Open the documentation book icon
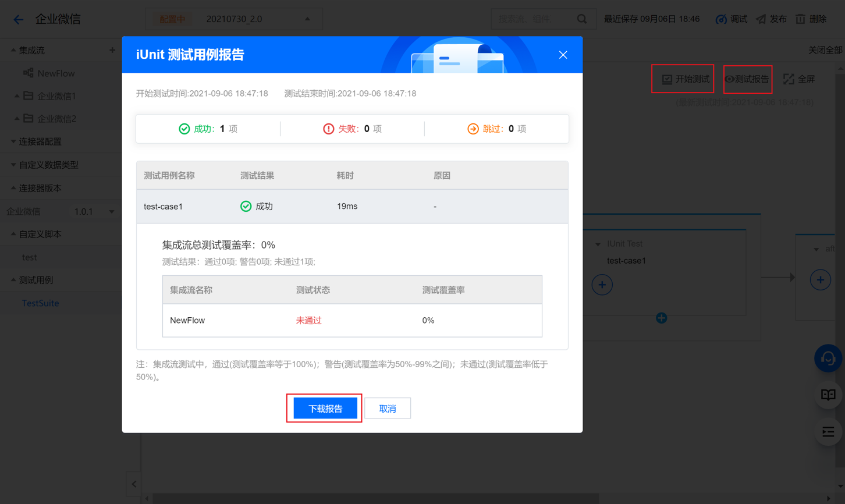 (x=828, y=395)
